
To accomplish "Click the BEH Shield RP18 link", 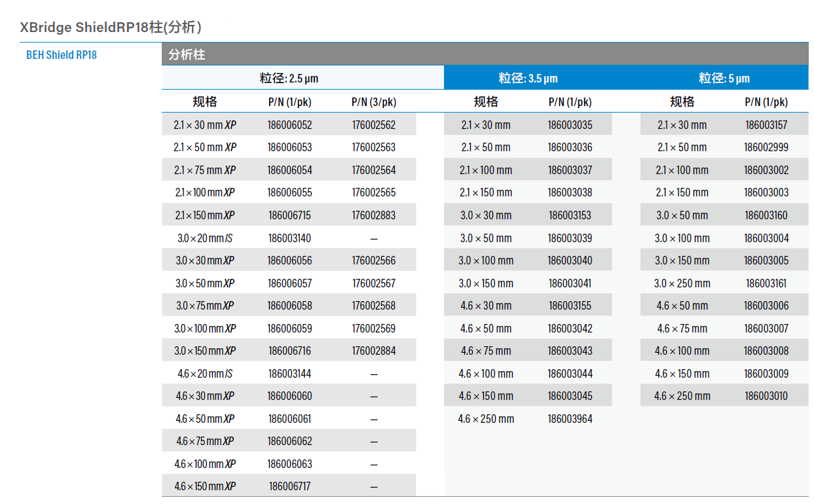I will tap(62, 55).
